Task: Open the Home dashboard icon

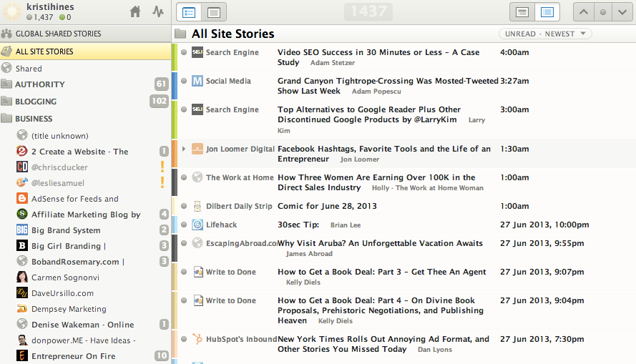Action: point(135,12)
